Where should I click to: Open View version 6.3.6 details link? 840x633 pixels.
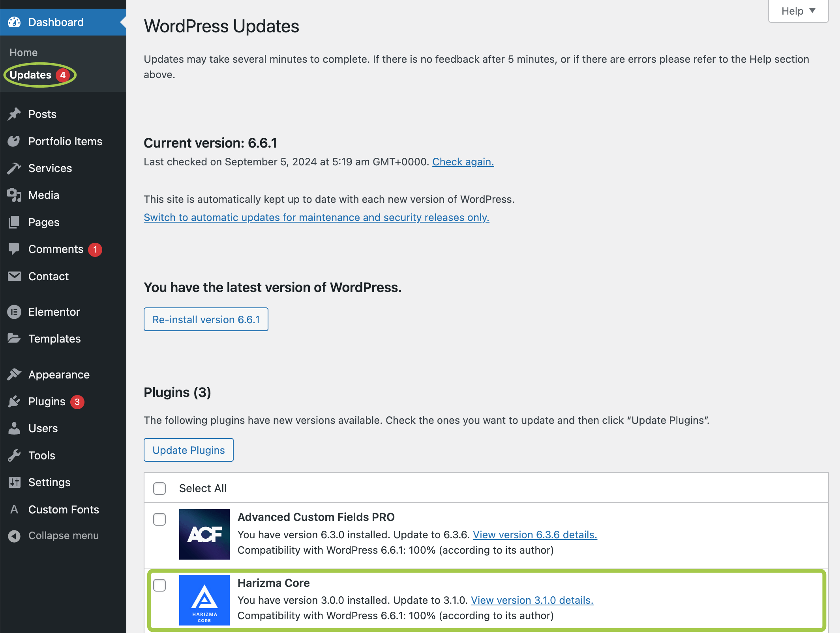tap(535, 535)
